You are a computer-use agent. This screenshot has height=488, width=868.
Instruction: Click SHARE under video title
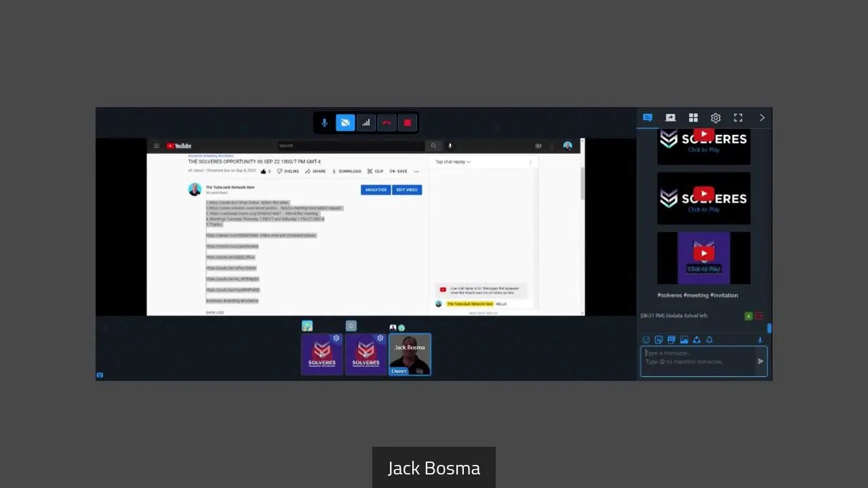315,171
